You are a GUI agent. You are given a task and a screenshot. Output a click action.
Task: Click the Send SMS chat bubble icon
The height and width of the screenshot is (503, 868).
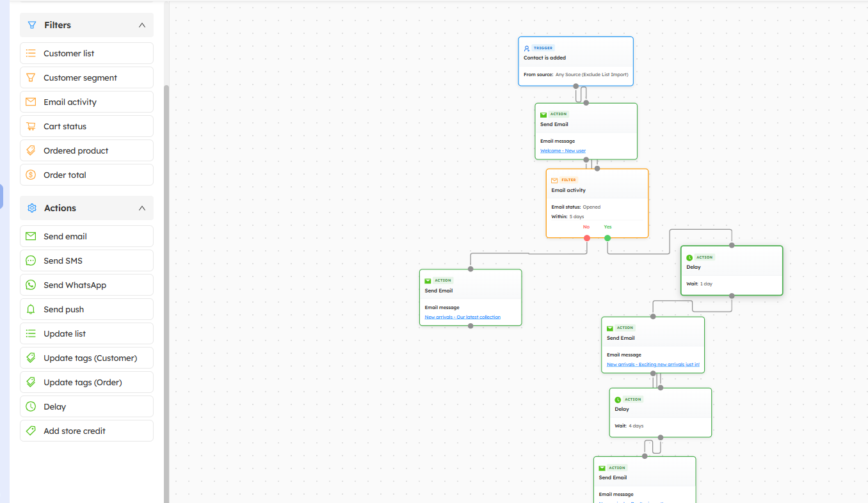pos(31,260)
